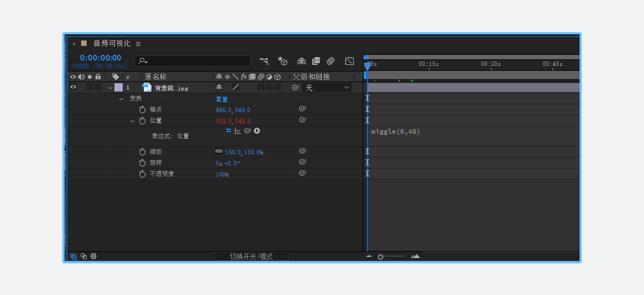This screenshot has height=295, width=644.
Task: Collapse the 位置 property expression
Action: coord(133,121)
